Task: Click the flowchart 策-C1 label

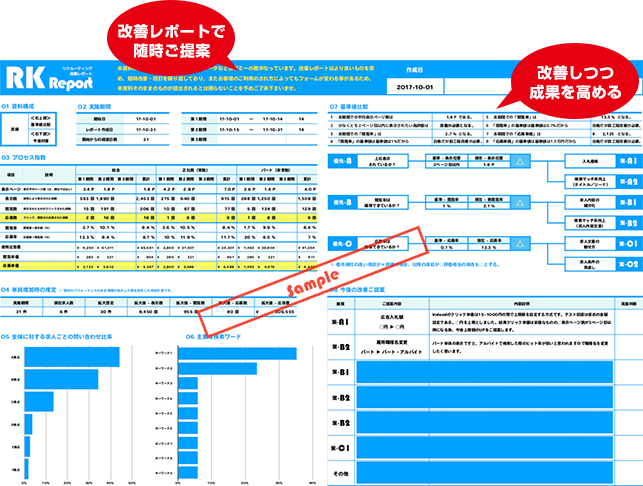Action: coord(628,244)
